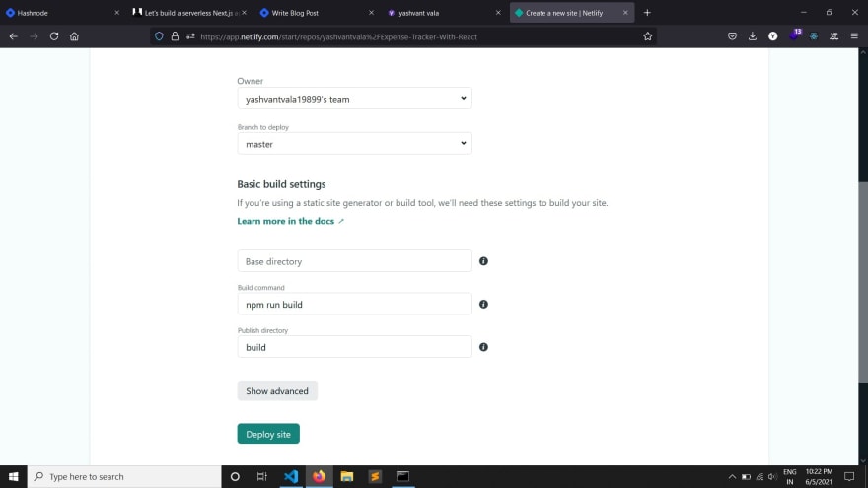
Task: Open the extension icon beside the menu button
Action: tap(833, 36)
